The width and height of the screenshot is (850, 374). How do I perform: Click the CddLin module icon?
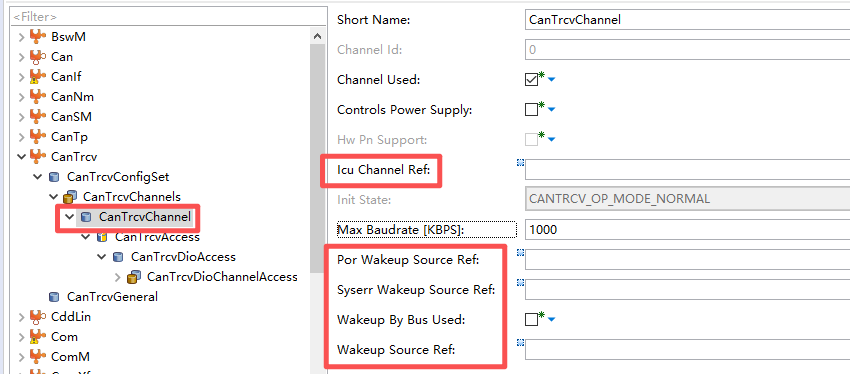[37, 317]
